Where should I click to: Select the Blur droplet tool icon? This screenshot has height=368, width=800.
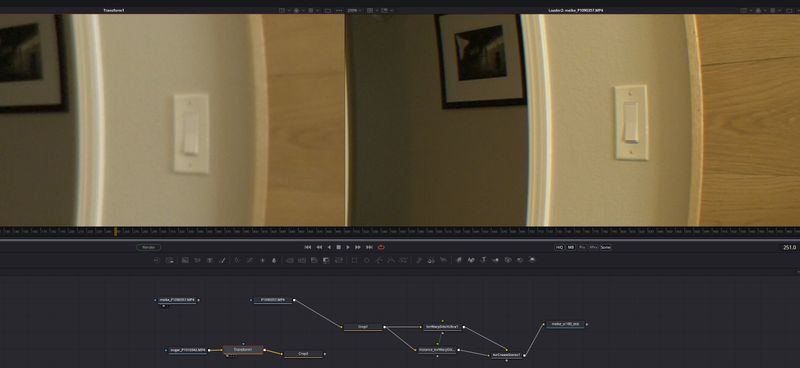coord(274,260)
